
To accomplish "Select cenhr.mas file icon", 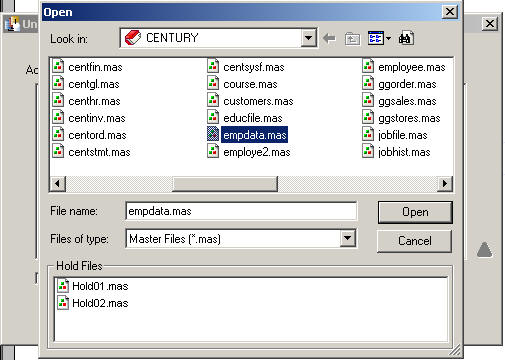I will click(58, 100).
